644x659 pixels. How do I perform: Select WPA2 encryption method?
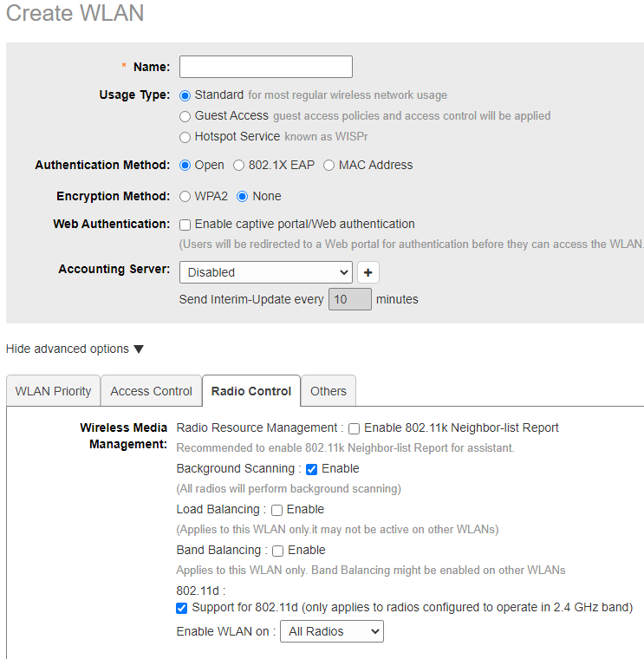185,197
